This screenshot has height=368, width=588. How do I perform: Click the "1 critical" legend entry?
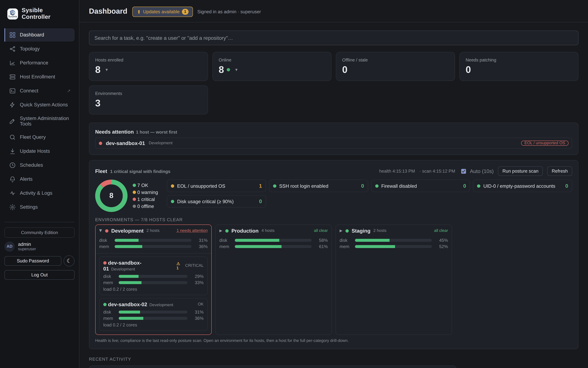[144, 199]
